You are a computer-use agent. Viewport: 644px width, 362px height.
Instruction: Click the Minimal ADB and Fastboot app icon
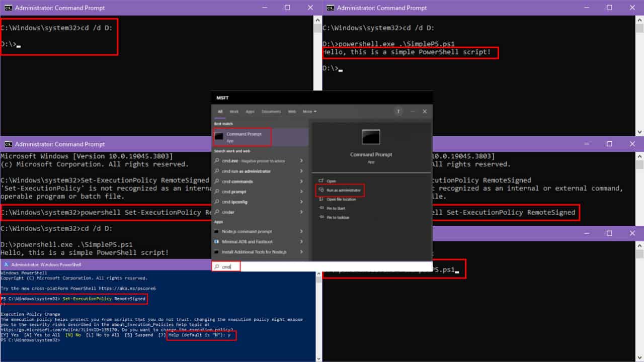217,242
